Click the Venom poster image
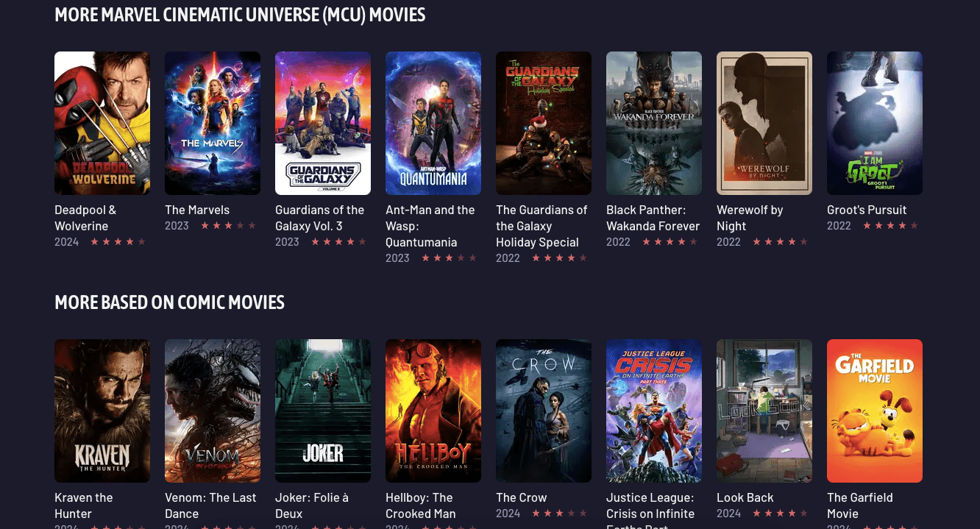Screen dimensions: 980x529 tap(213, 411)
